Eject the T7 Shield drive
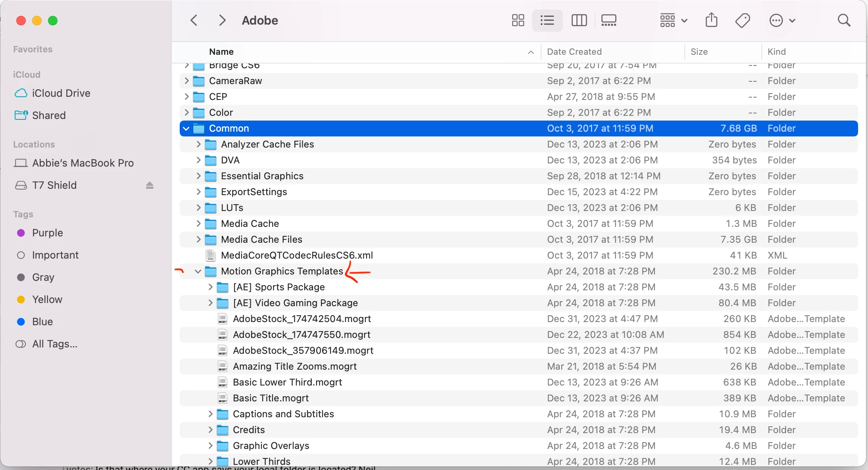The image size is (868, 470). [150, 185]
